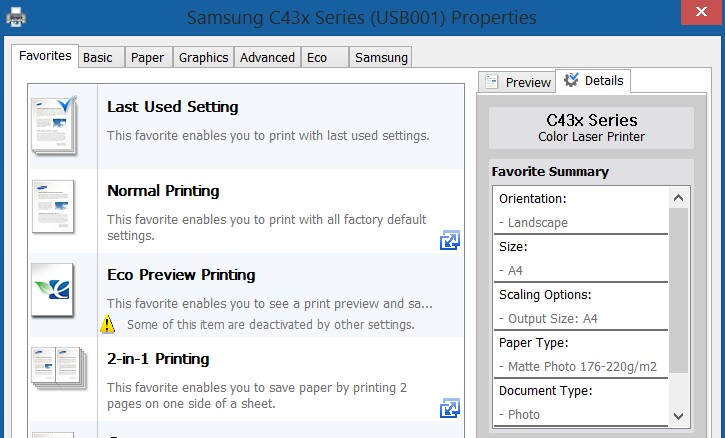Choose the 2-in-1 Printing favorite title
725x438 pixels.
click(x=158, y=359)
